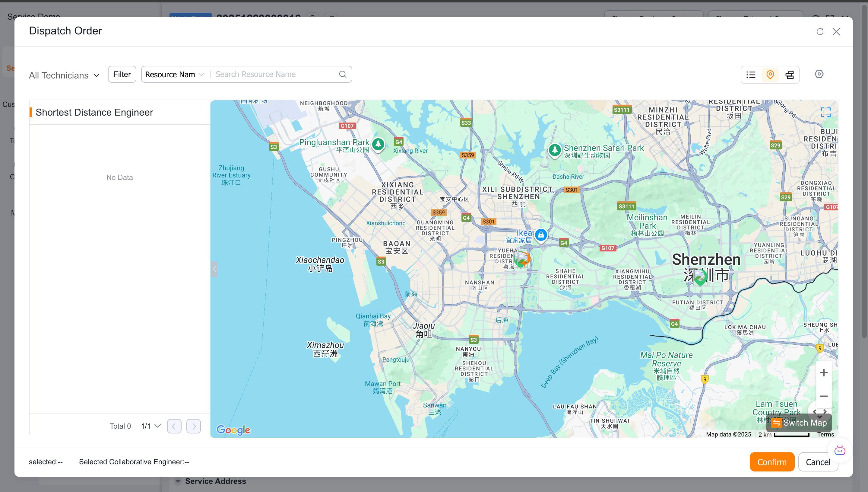Viewport: 868px width, 492px height.
Task: Select engineer marker near Yuehai district
Action: pos(522,260)
